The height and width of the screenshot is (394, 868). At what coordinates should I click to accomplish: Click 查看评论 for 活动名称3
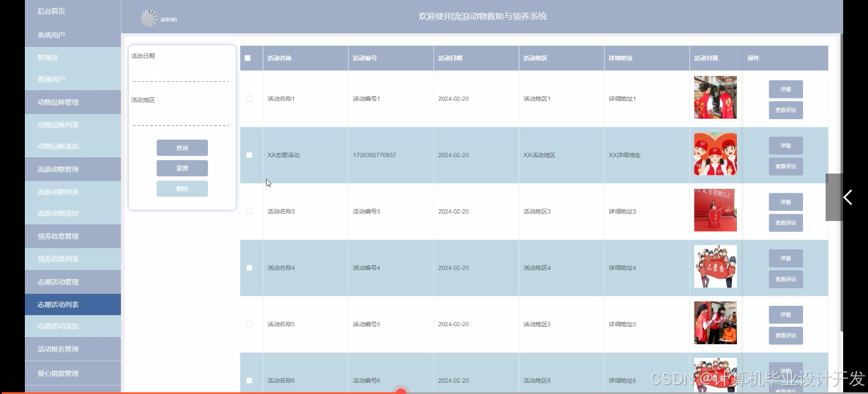(x=785, y=223)
